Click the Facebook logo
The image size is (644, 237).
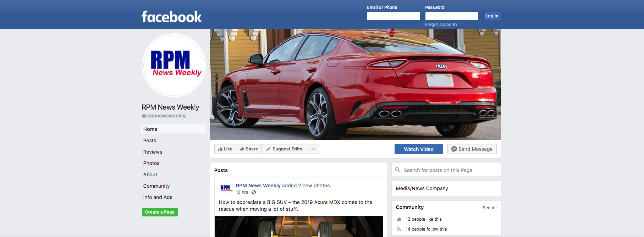click(171, 17)
